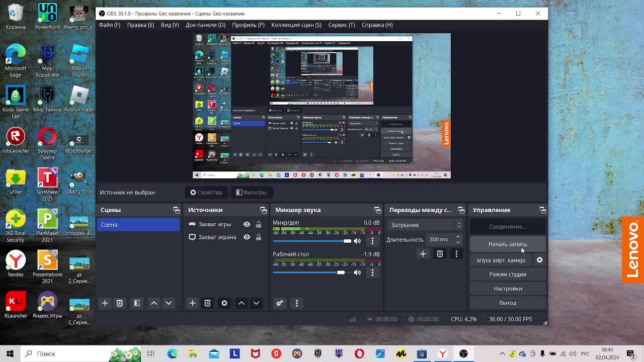Hide the Захват игры source
The image size is (644, 362).
(247, 224)
